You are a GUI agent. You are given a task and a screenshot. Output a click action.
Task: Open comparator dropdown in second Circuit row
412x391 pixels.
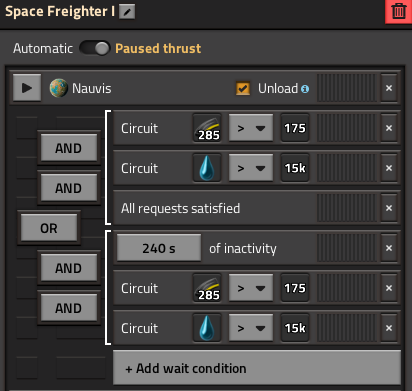point(251,168)
